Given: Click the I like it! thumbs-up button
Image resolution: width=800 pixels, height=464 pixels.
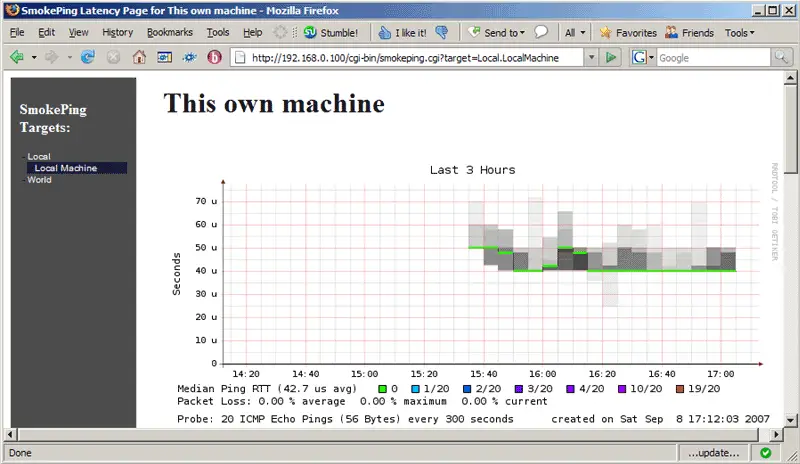Looking at the screenshot, I should click(x=403, y=33).
